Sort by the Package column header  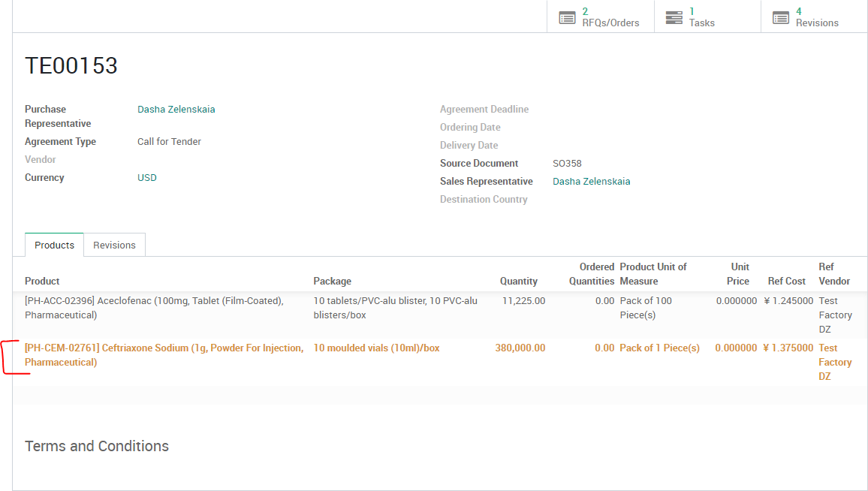click(332, 281)
